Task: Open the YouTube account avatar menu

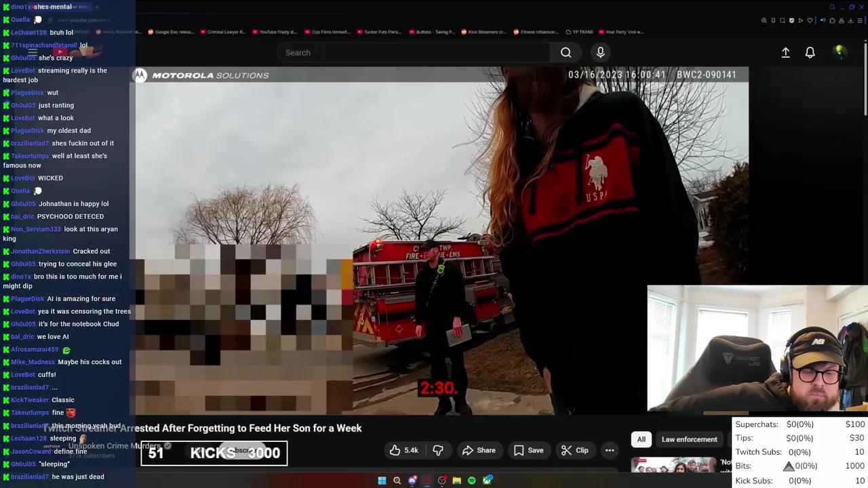Action: tap(840, 52)
